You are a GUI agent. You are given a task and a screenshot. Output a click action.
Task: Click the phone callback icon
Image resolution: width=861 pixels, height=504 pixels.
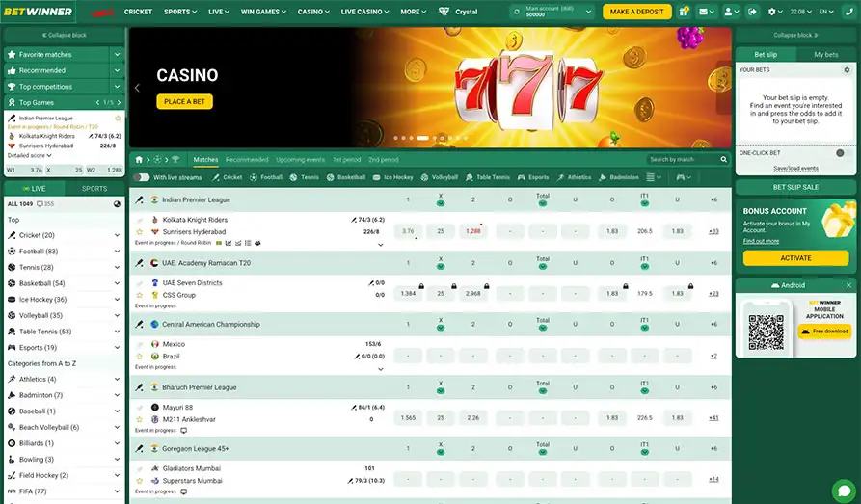point(849,12)
